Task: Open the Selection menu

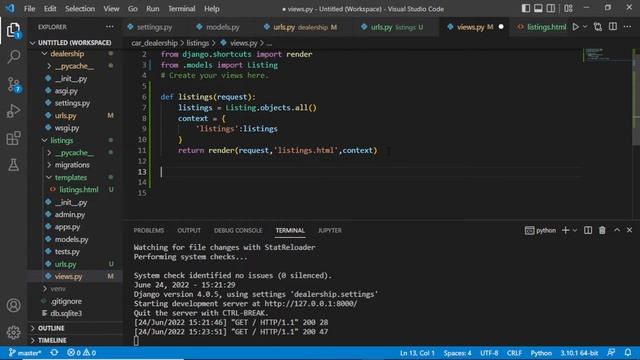Action: 80,9
